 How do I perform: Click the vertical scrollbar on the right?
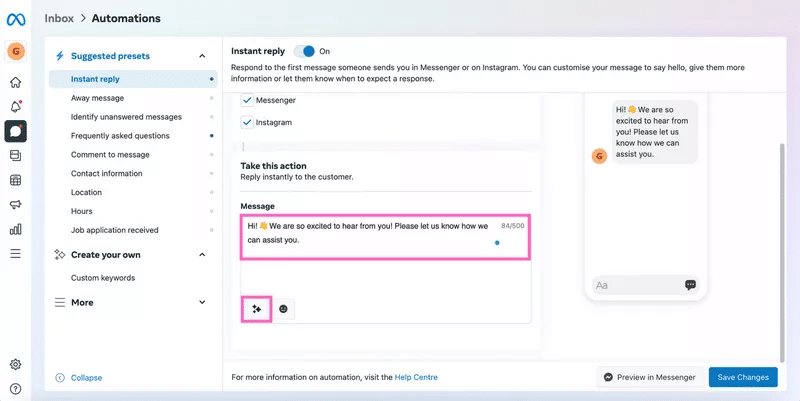[782, 253]
